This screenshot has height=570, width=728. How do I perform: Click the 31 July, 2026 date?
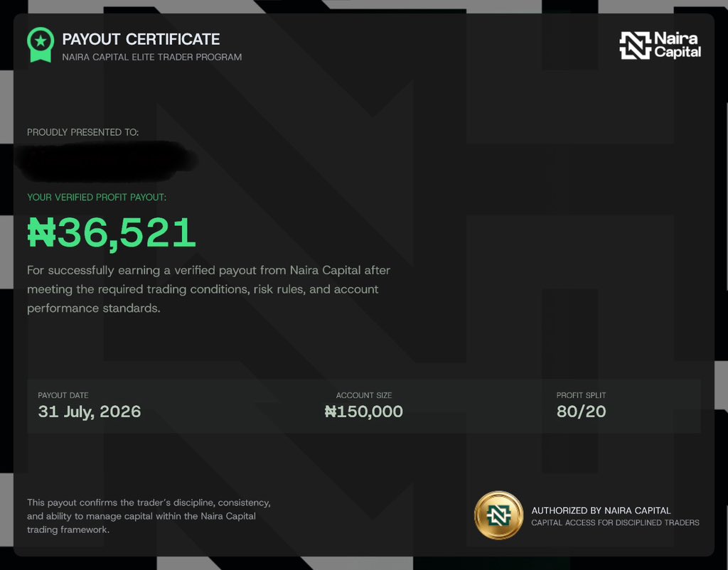pyautogui.click(x=90, y=412)
